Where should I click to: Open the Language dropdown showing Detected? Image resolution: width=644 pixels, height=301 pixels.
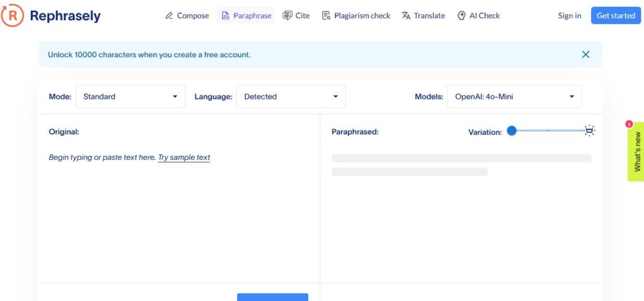(291, 96)
